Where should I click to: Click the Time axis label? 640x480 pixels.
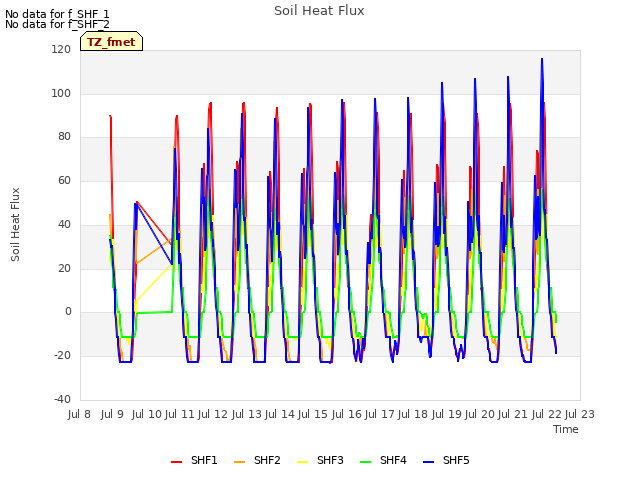(x=566, y=429)
